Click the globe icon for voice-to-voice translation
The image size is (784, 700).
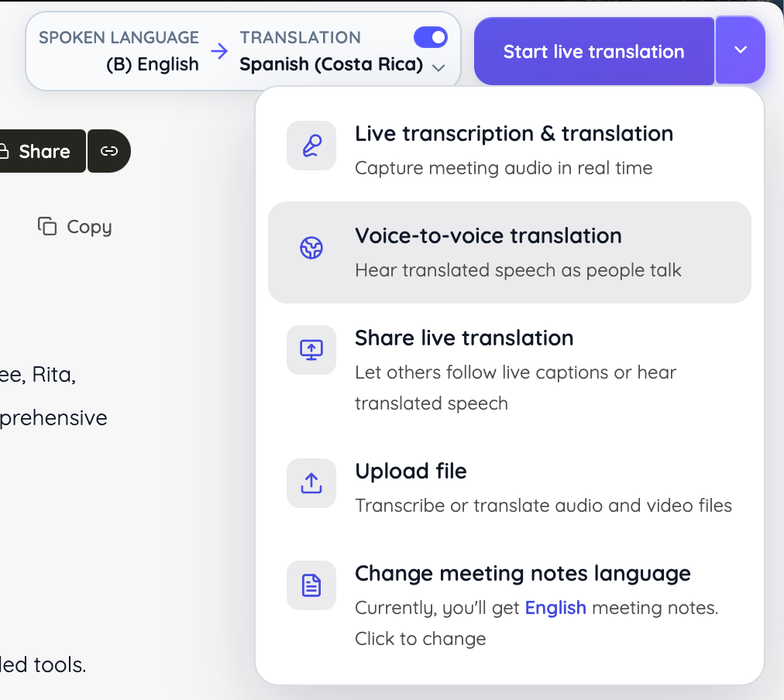(311, 248)
